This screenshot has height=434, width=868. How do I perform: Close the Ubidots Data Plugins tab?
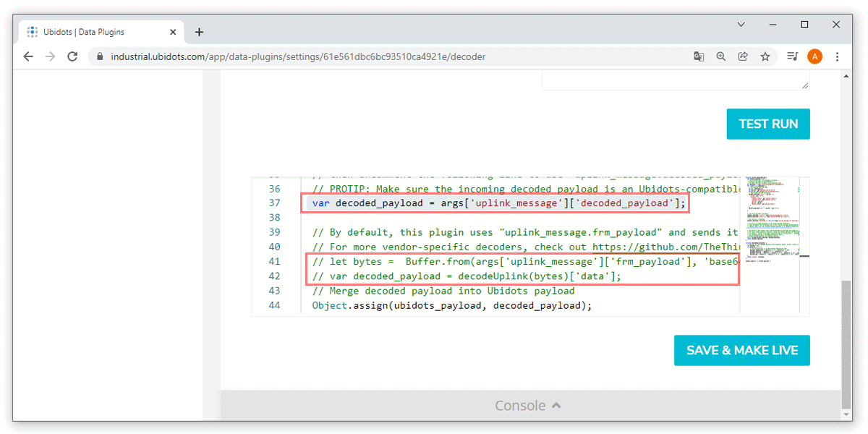tap(173, 32)
